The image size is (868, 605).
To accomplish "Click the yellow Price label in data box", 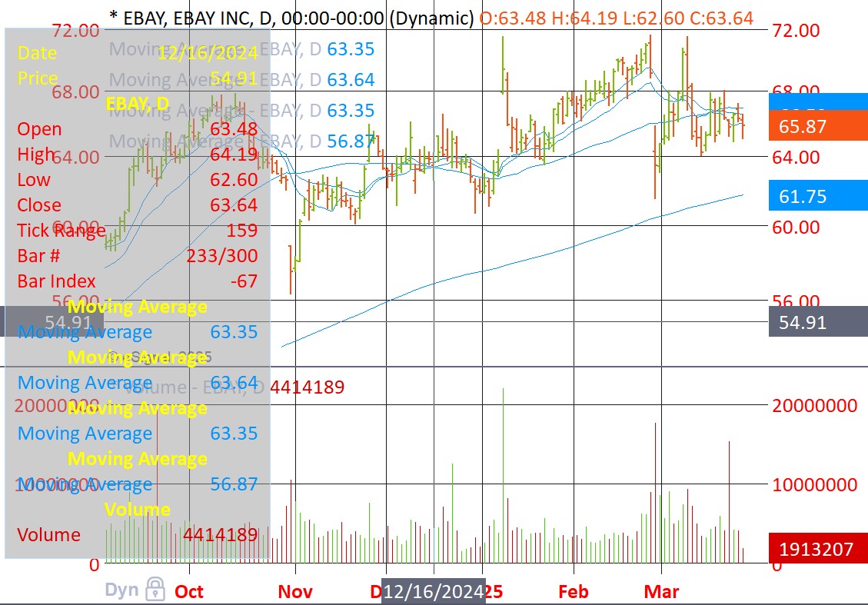I will pos(37,78).
